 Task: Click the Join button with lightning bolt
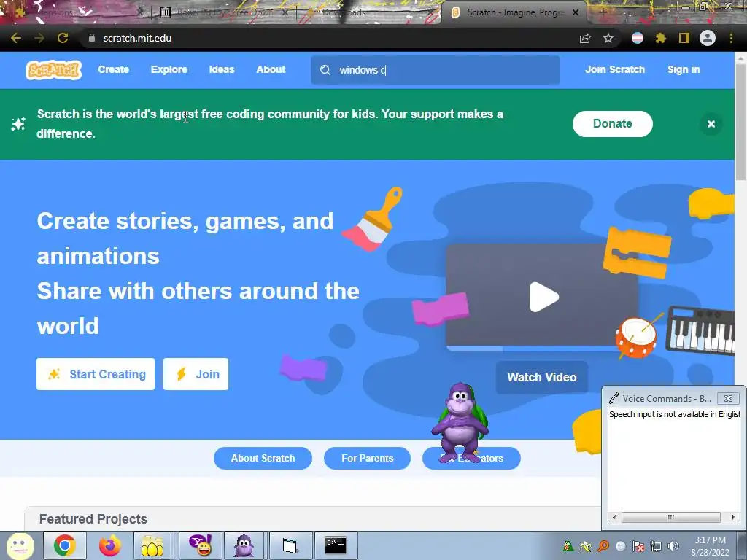click(196, 374)
